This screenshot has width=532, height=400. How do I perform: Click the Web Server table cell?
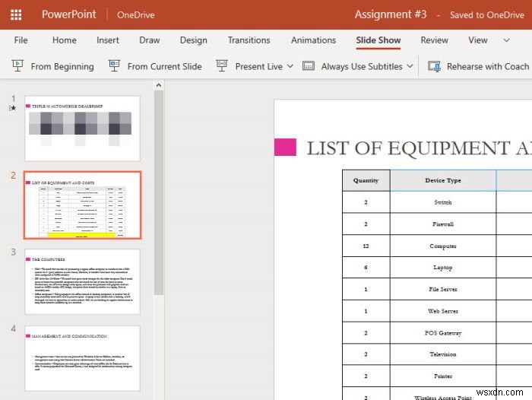coord(443,311)
